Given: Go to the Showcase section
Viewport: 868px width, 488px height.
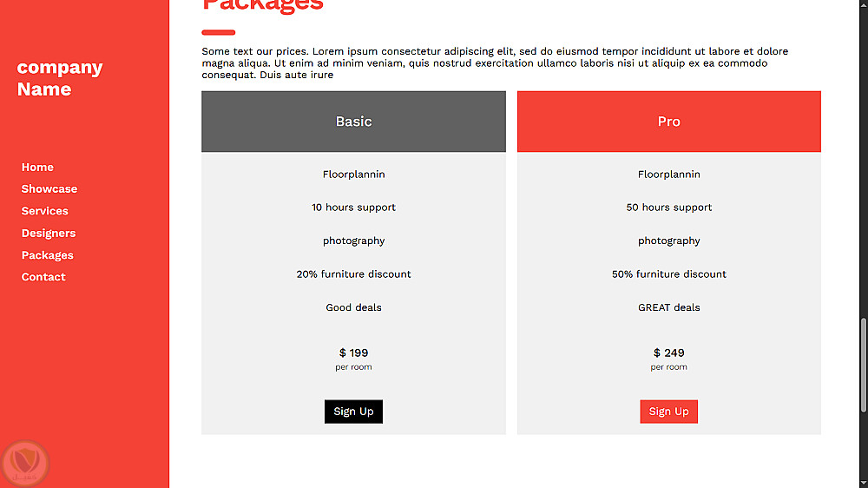Looking at the screenshot, I should point(49,189).
